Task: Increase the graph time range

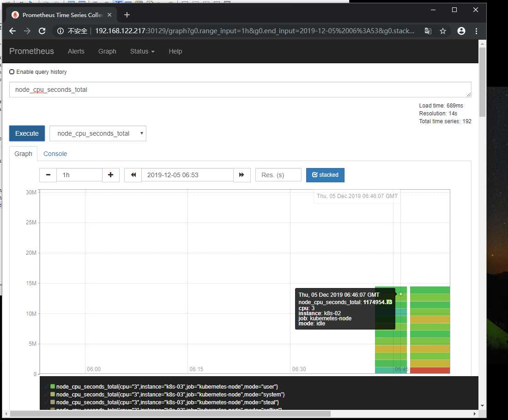Action: (x=110, y=175)
